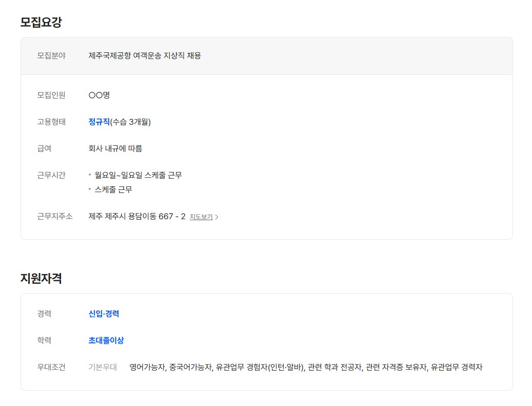Image resolution: width=532 pixels, height=406 pixels.
Task: Click the 우대조건 label
Action: tap(51, 367)
